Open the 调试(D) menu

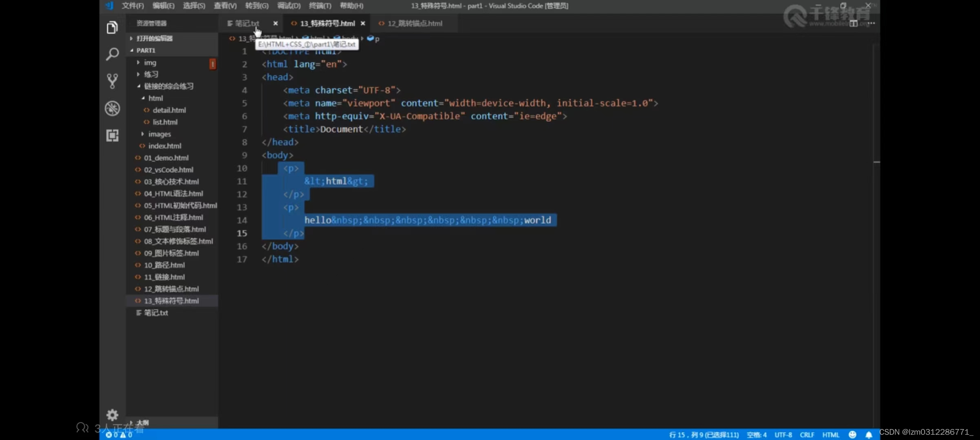289,6
